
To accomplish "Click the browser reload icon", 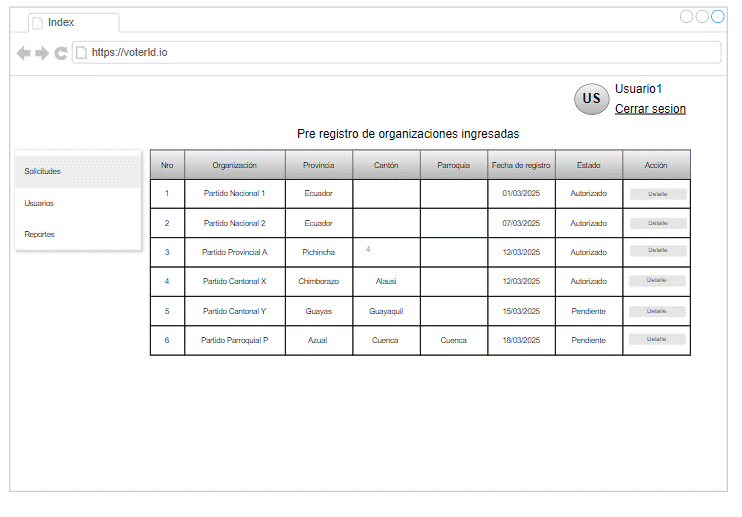I will (61, 53).
